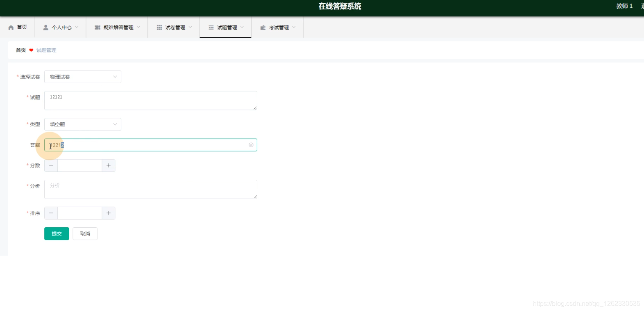Submit the form with 提交 button
The height and width of the screenshot is (311, 644).
[x=57, y=233]
